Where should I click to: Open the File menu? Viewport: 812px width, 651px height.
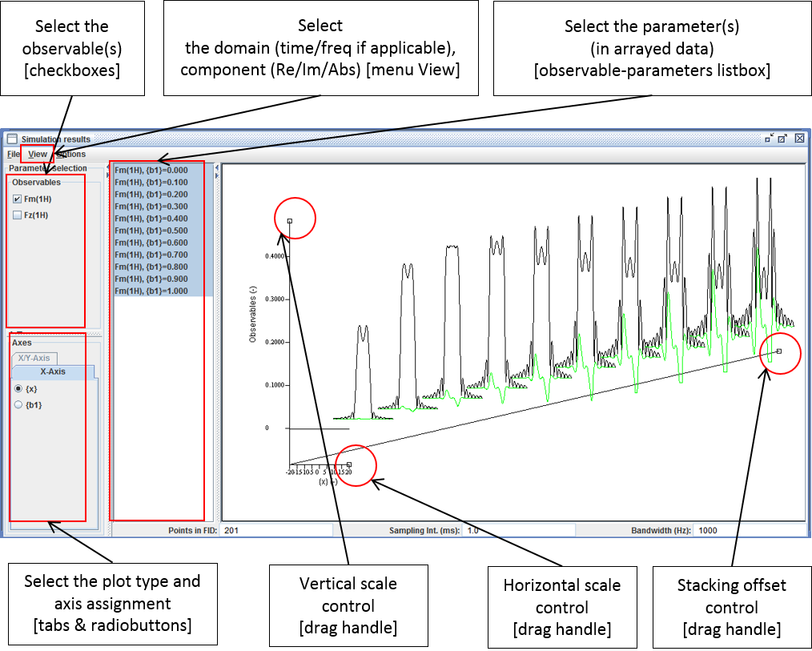tap(13, 154)
